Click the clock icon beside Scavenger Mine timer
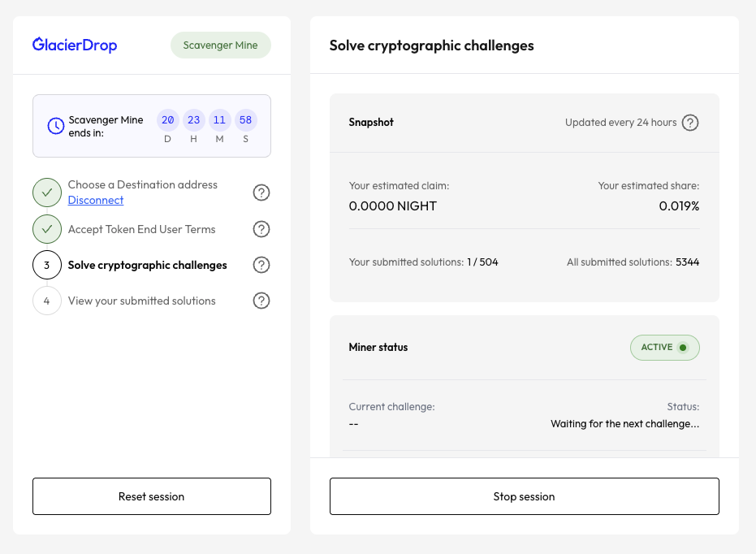The image size is (756, 554). (55, 126)
